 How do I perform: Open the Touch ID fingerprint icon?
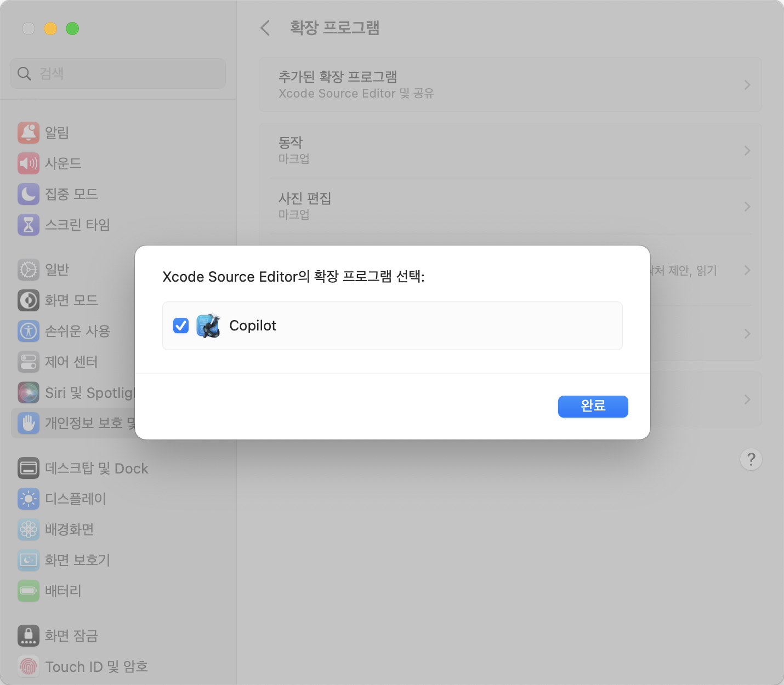pos(29,666)
